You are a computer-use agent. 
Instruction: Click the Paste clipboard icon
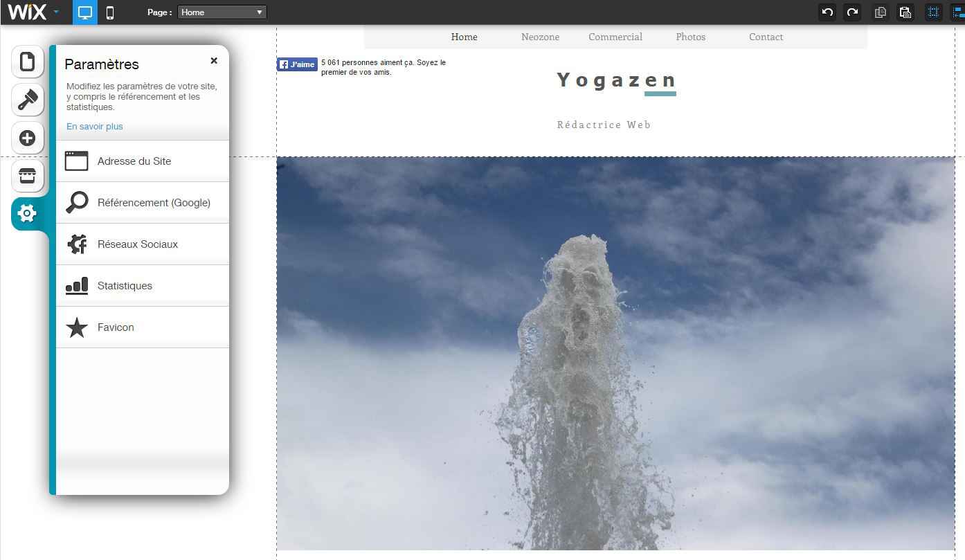pyautogui.click(x=905, y=12)
